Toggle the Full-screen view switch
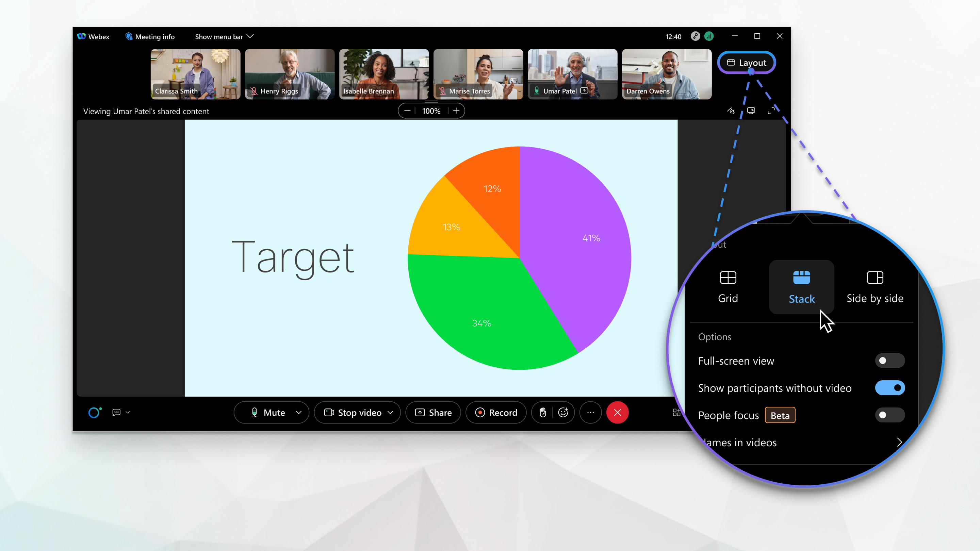 coord(889,361)
